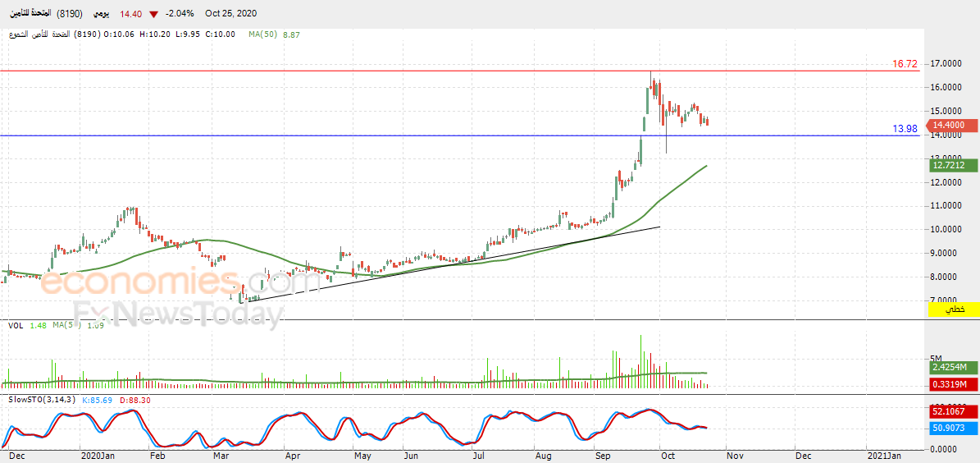
Task: Select the SlowSTO(3,14,3) indicator label
Action: point(42,400)
